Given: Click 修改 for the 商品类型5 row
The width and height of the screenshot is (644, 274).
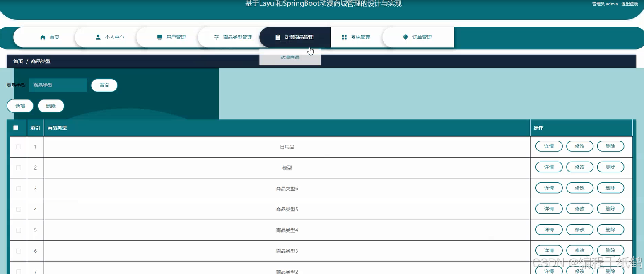Looking at the screenshot, I should [x=580, y=209].
